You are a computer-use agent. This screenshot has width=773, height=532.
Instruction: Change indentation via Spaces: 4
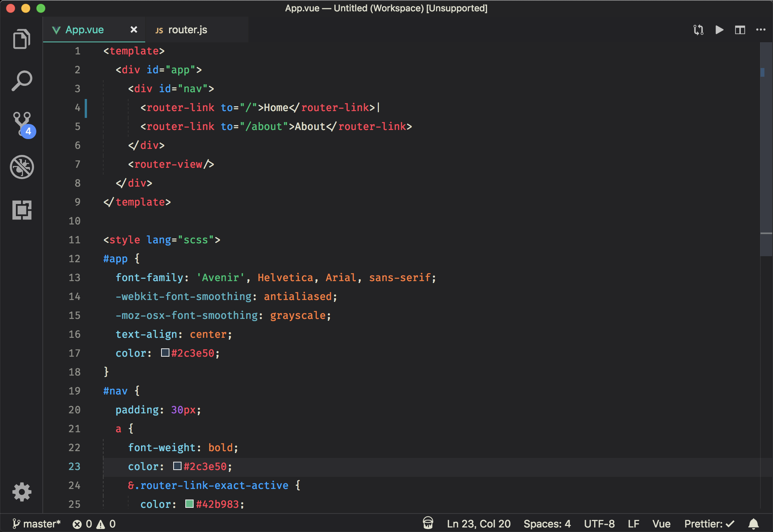546,524
